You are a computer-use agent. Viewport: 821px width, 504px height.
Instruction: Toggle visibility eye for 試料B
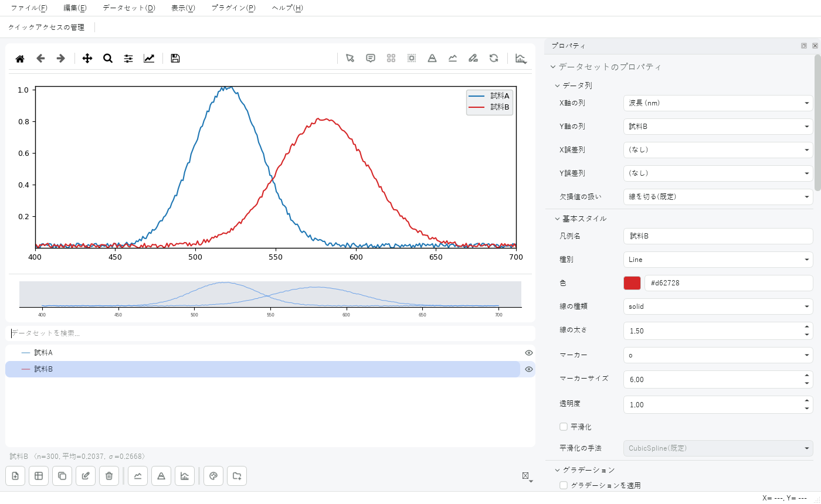pyautogui.click(x=529, y=369)
